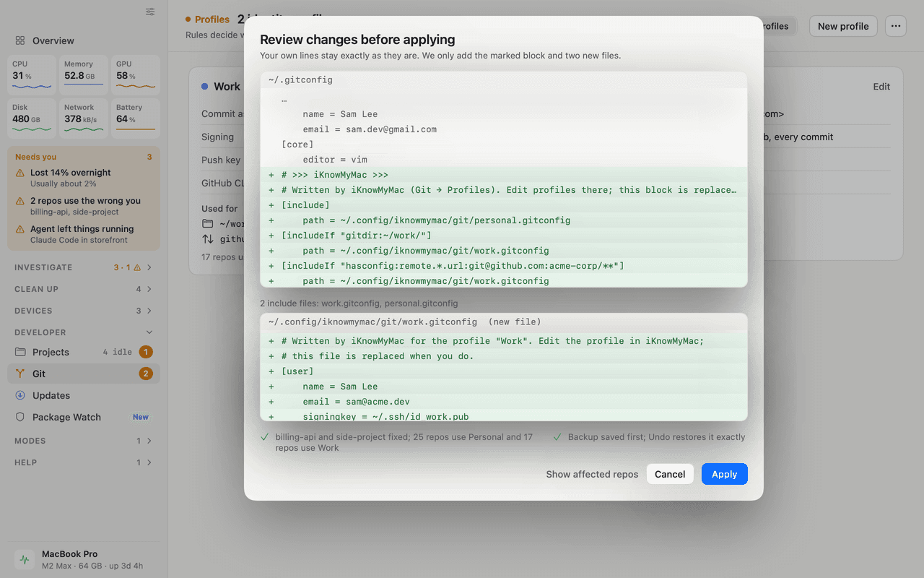The height and width of the screenshot is (578, 924).
Task: Click the Git badge showing 2
Action: point(146,374)
